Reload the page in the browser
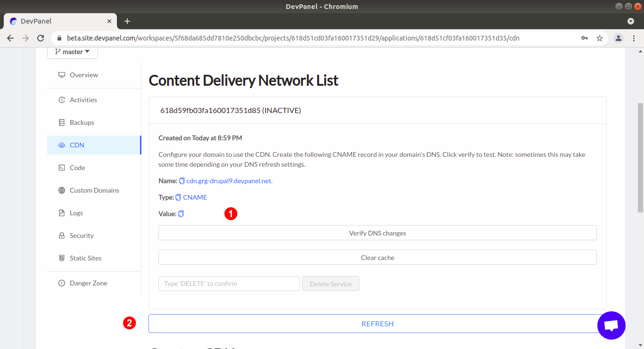Viewport: 644px width, 349px height. coord(41,38)
